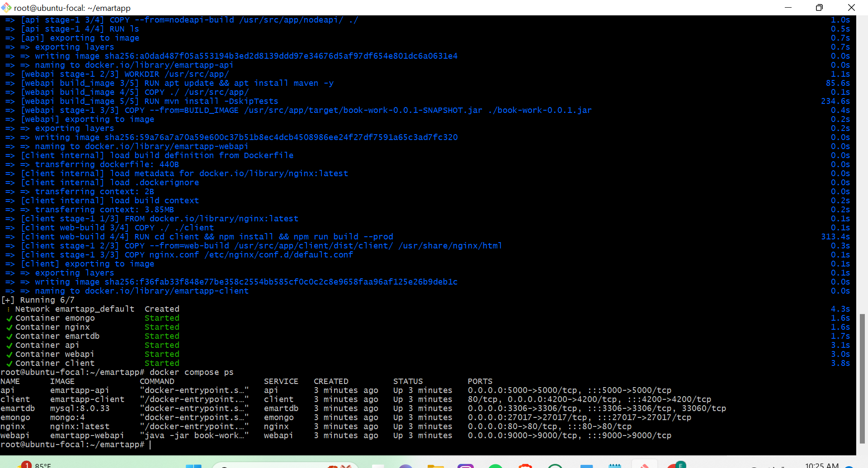Click the 313.4s build duration
The height and width of the screenshot is (468, 868).
835,237
